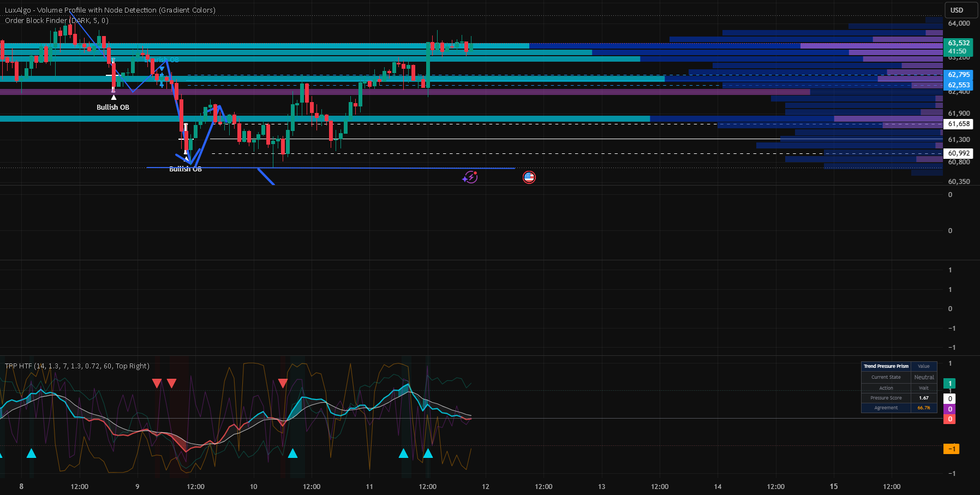
Task: Click the second red down-triangle signal near date 9
Action: (171, 383)
